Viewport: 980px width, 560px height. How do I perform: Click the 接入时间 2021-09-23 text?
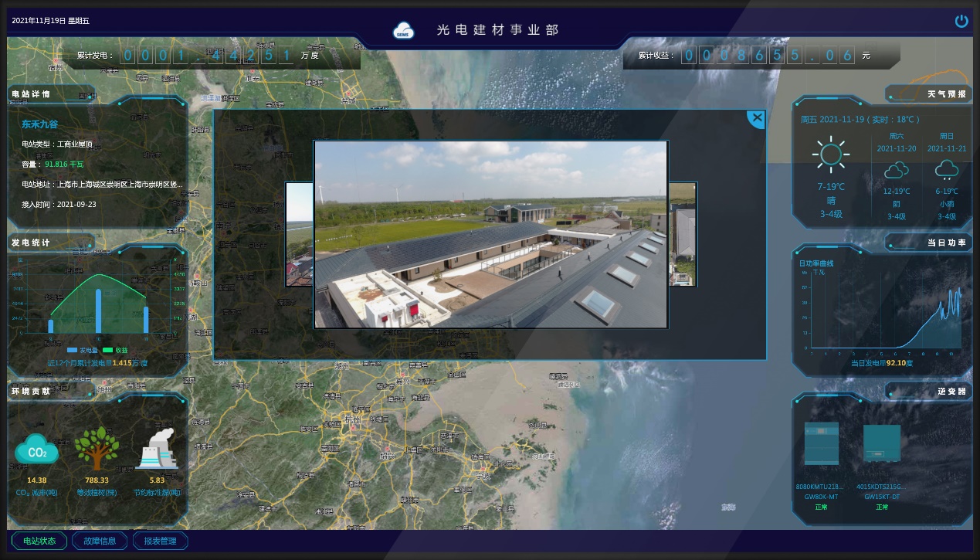(x=59, y=205)
